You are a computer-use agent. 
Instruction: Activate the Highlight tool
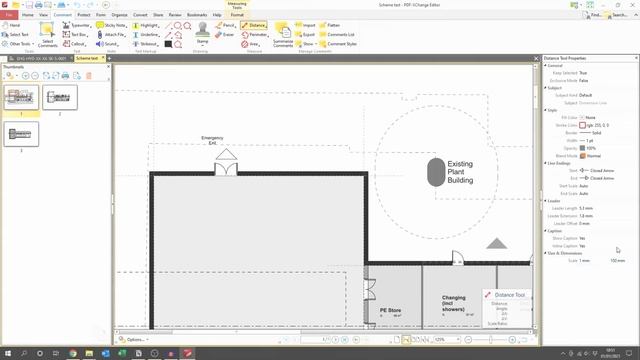tap(147, 25)
